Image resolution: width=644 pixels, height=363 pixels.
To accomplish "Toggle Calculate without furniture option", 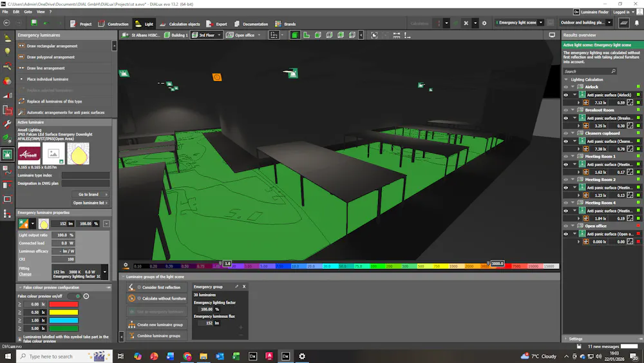I will (x=157, y=299).
